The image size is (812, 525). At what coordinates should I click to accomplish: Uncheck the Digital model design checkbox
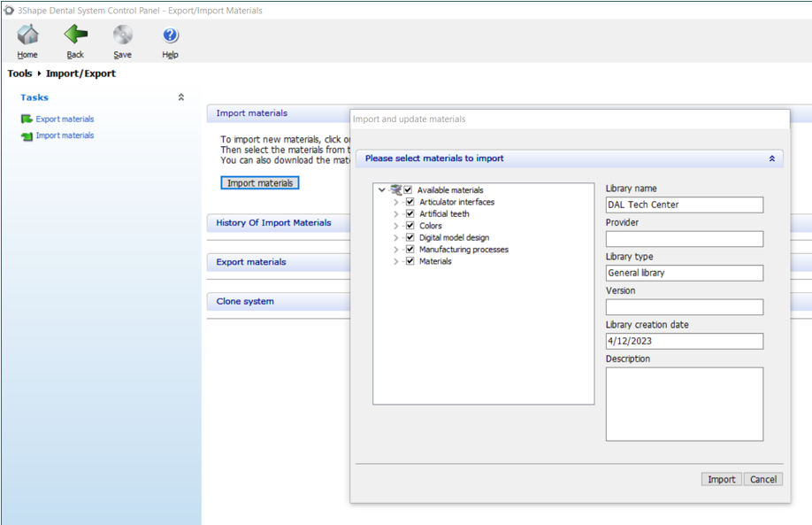tap(410, 237)
